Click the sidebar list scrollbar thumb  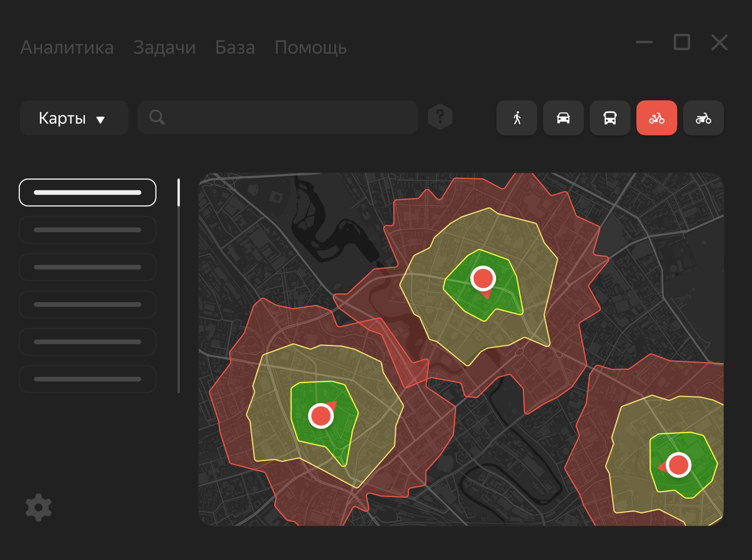click(x=178, y=192)
